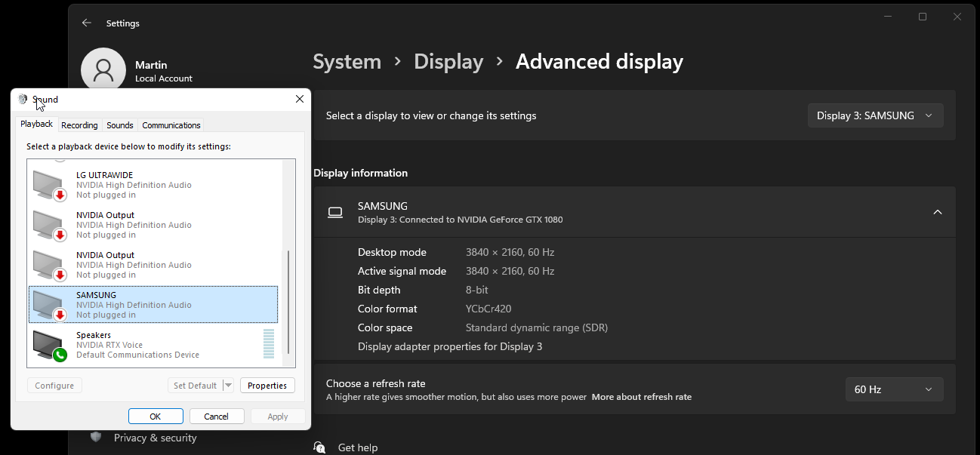The image size is (980, 455).
Task: Click the SAMSUNG display monitor icon
Action: coord(335,213)
